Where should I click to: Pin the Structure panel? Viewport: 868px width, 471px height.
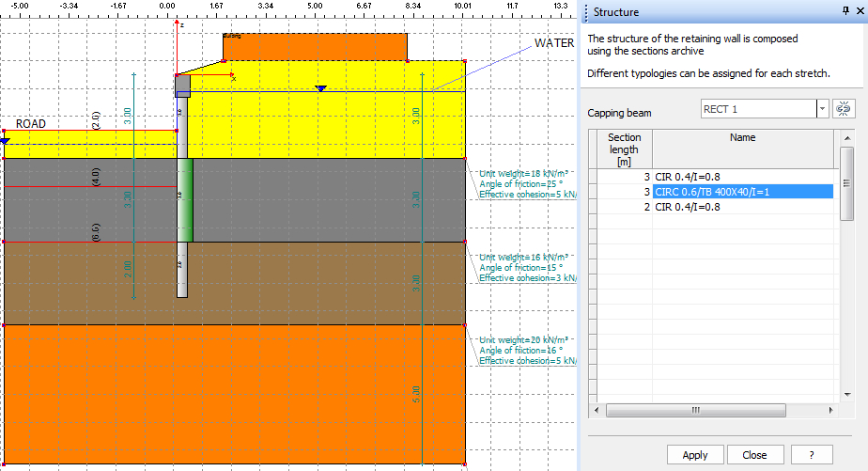[845, 12]
